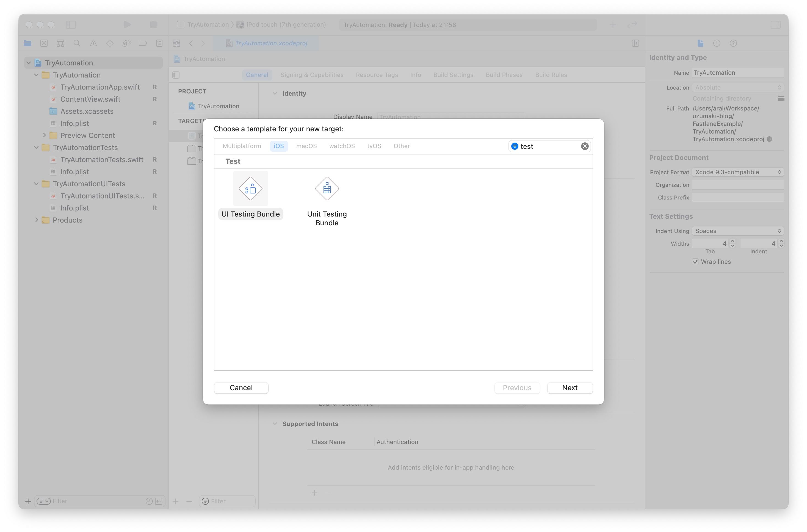Open the Indent Using Spaces dropdown
The image size is (807, 532).
point(738,231)
